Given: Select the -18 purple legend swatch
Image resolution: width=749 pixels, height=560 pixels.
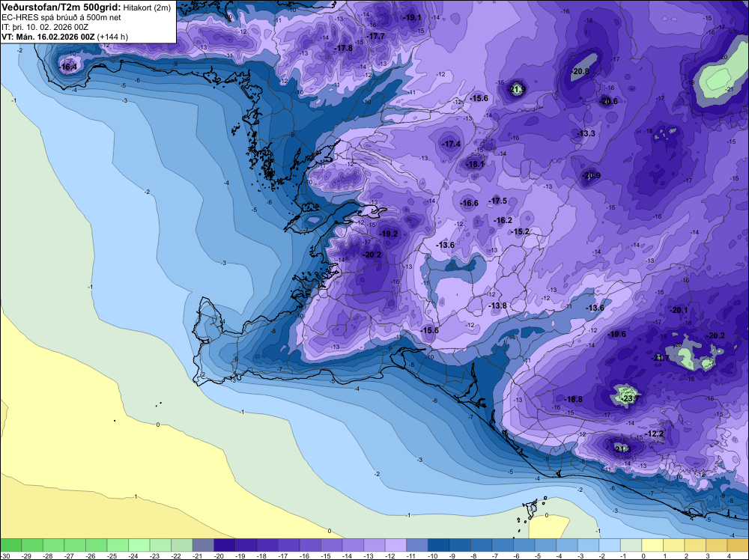Looking at the screenshot, I should (267, 545).
